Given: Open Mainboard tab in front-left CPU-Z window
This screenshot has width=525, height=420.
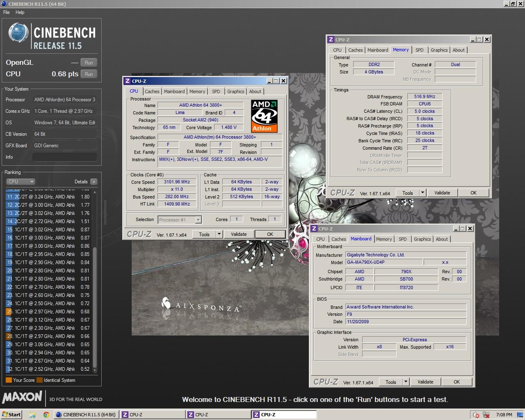Looking at the screenshot, I should 174,91.
